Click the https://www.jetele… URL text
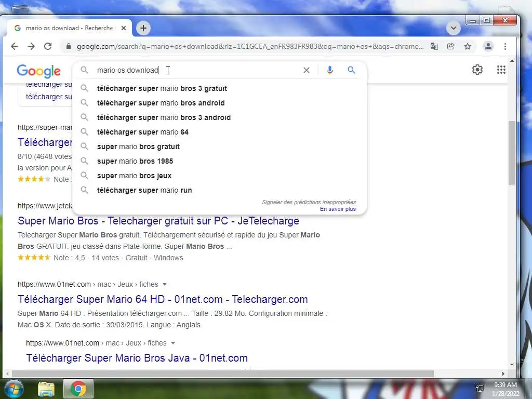 45,206
